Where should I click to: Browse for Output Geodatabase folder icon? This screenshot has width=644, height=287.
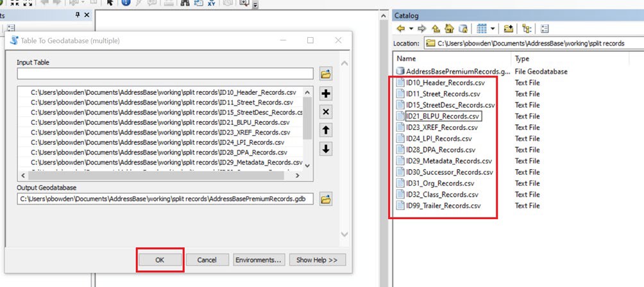click(x=326, y=200)
